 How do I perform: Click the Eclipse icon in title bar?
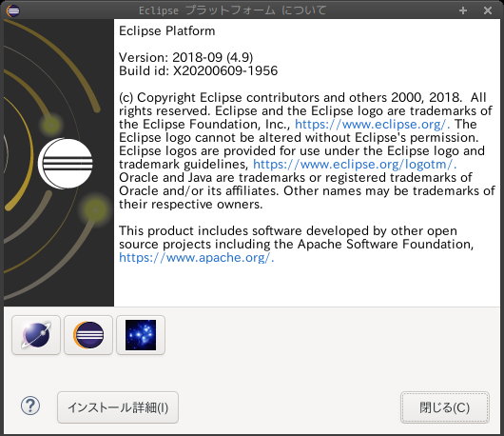(13, 10)
